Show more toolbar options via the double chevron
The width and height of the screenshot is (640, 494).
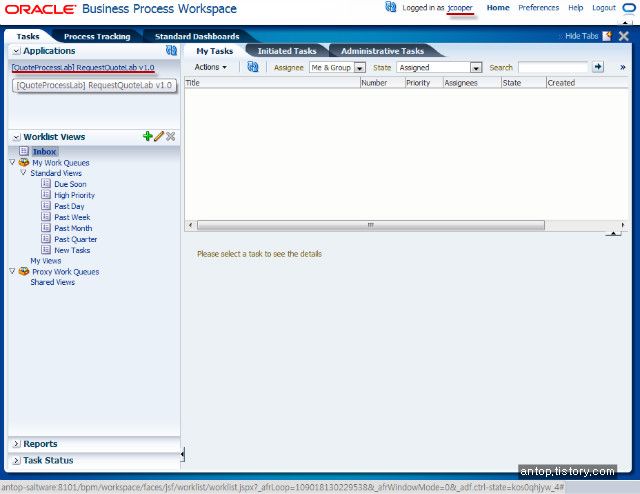623,67
